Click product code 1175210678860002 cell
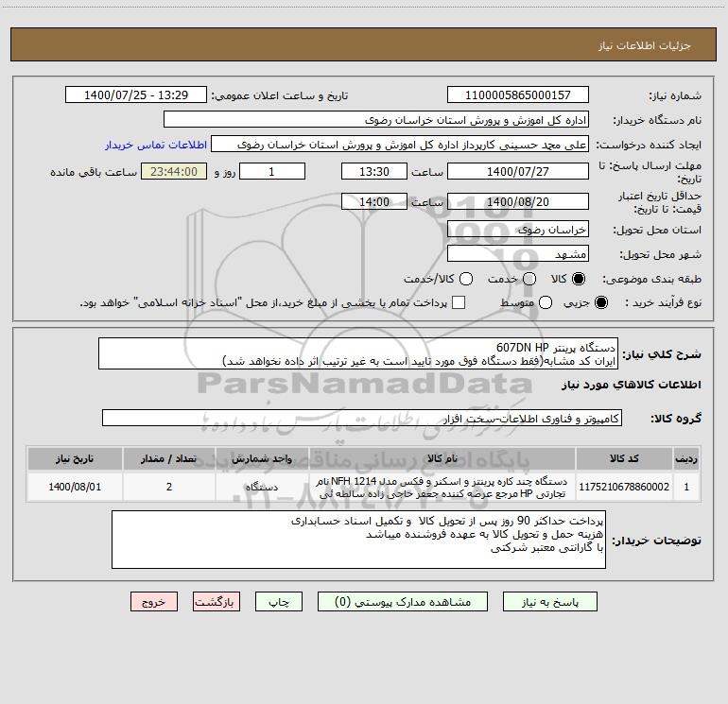The height and width of the screenshot is (704, 728). pos(624,487)
